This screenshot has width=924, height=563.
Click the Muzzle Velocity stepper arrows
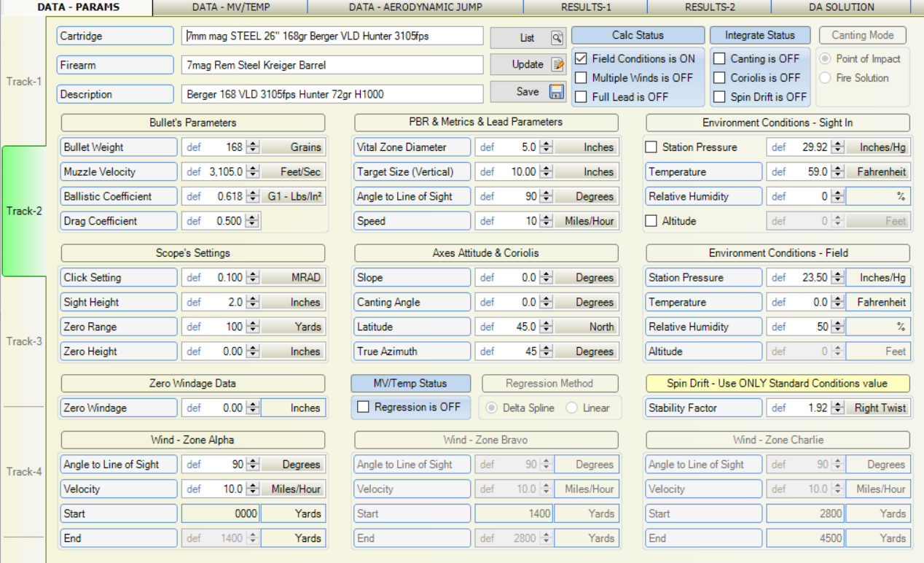(253, 172)
